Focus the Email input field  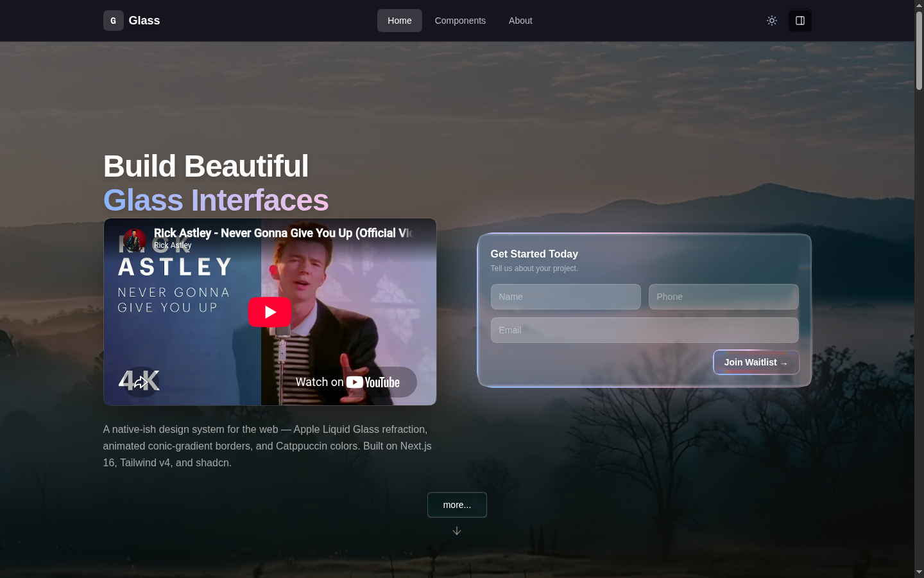[x=645, y=330]
